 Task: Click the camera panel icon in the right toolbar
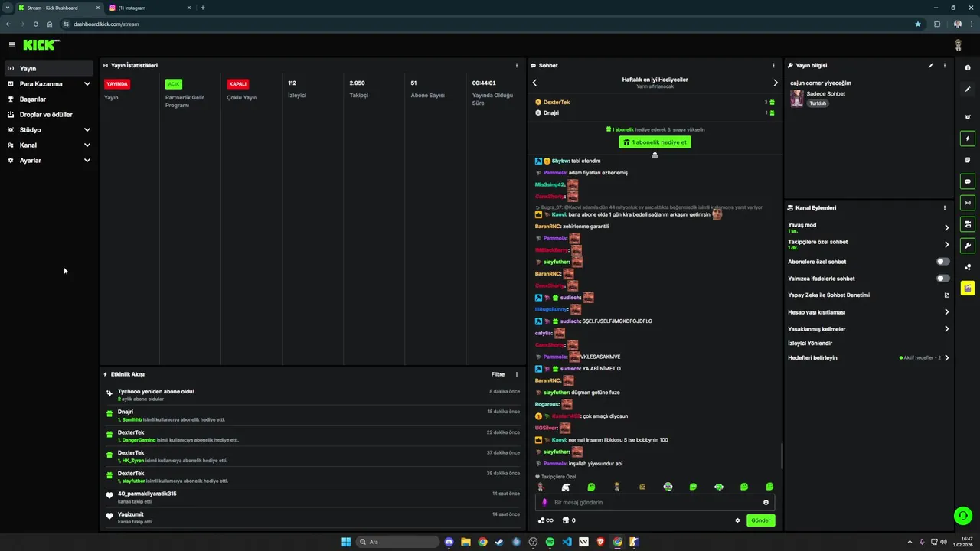click(968, 224)
